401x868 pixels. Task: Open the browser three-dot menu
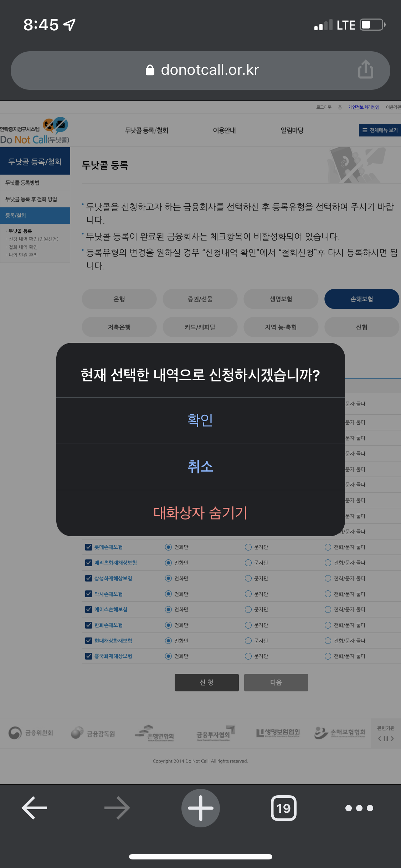(x=359, y=808)
